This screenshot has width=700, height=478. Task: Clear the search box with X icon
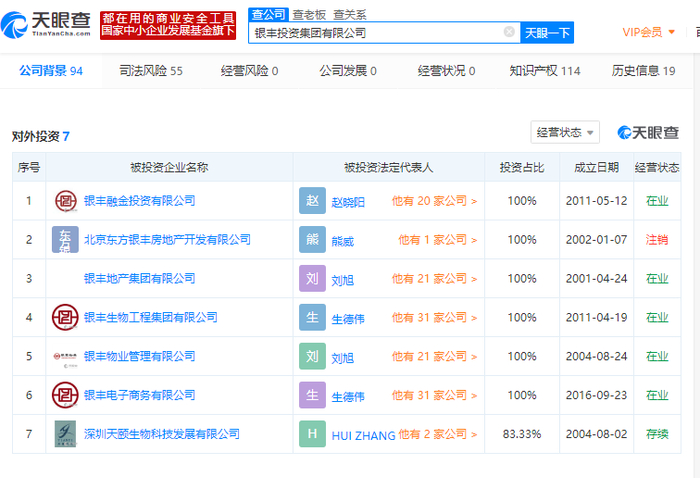tap(509, 32)
